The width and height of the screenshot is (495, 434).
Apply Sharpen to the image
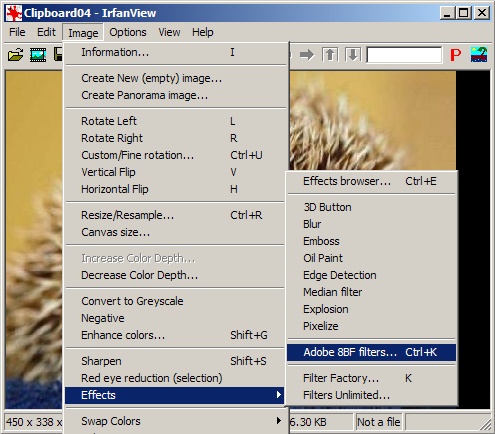(175, 361)
